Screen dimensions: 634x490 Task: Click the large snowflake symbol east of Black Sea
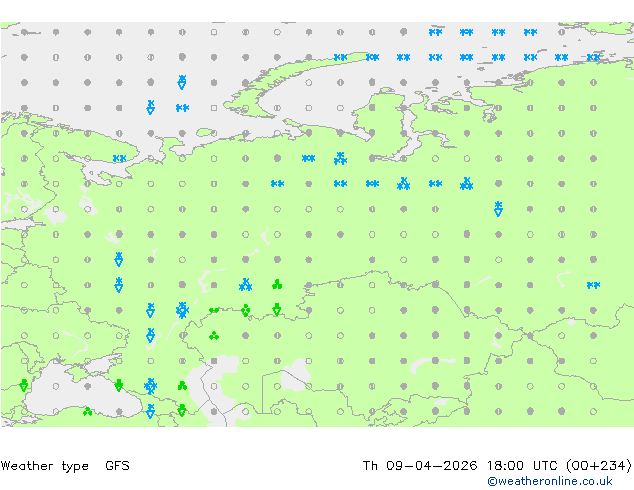point(150,386)
